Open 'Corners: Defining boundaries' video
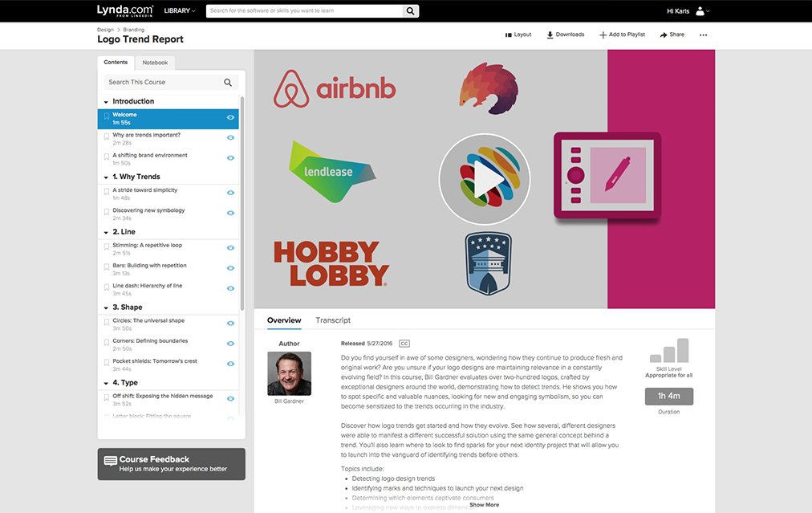The height and width of the screenshot is (513, 812). [168, 344]
